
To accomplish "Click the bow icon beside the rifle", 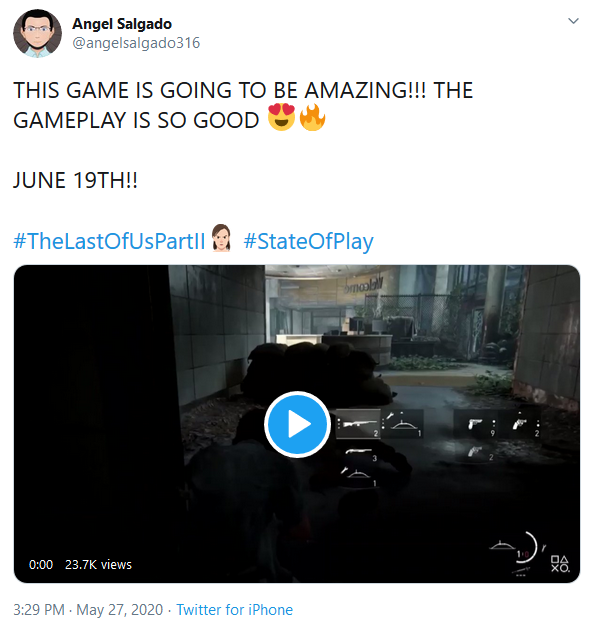I will tap(403, 423).
